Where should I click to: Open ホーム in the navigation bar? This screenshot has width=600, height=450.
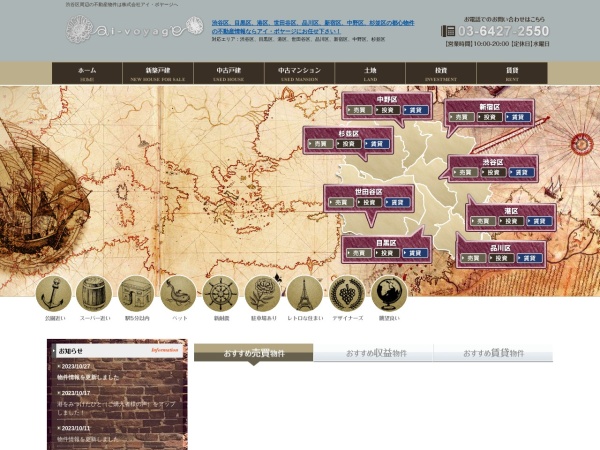tap(87, 73)
